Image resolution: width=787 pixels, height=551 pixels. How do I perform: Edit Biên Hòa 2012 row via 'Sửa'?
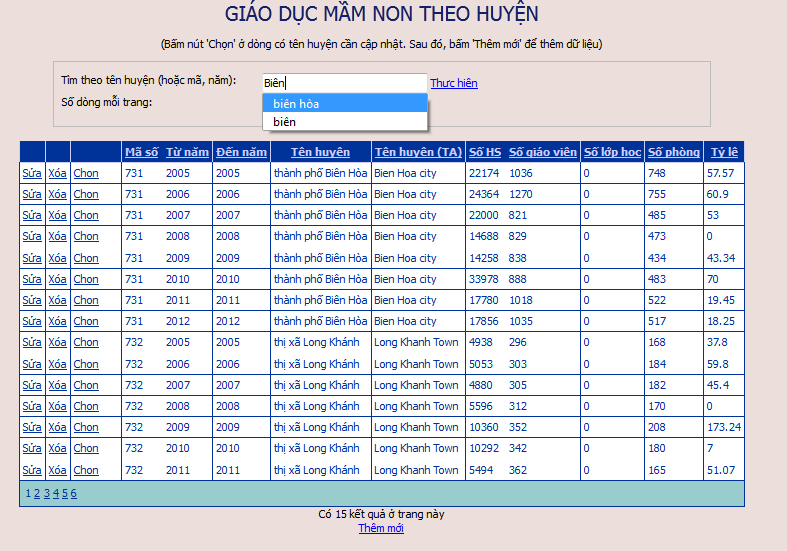click(32, 321)
